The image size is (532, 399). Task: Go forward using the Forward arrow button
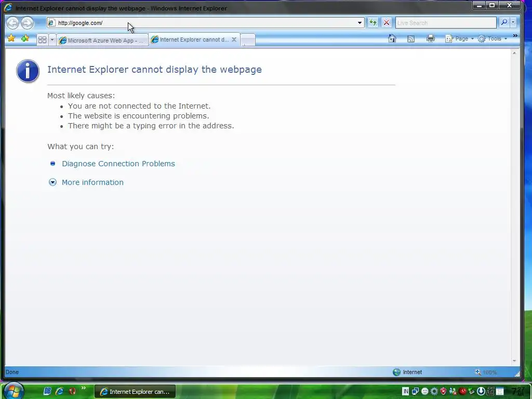click(27, 23)
